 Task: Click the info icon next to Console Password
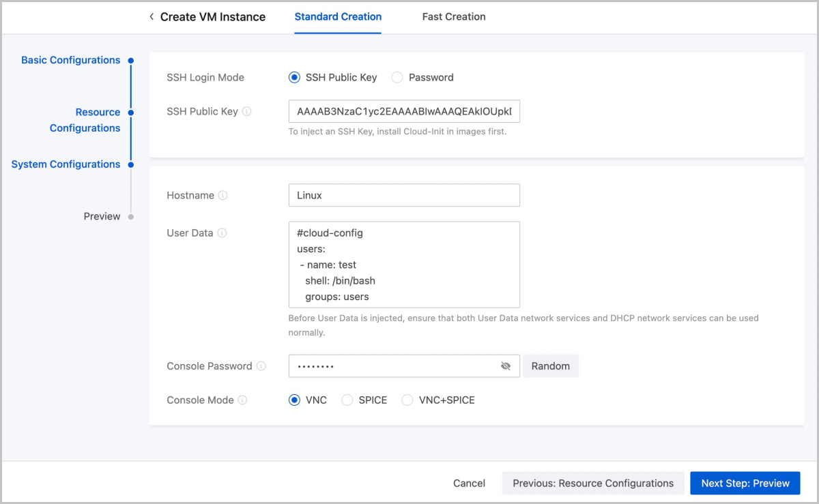(261, 366)
